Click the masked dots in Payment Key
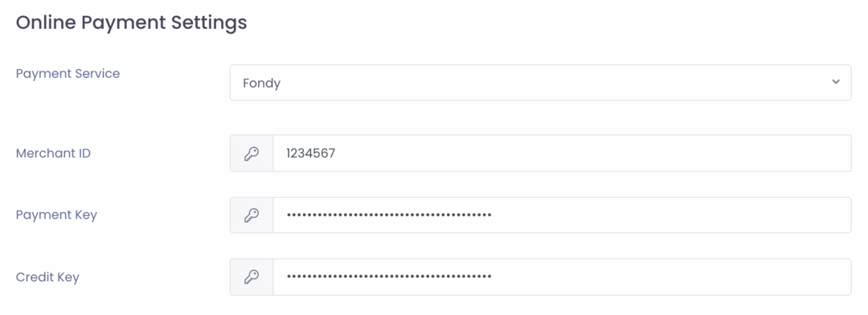The height and width of the screenshot is (315, 868). pyautogui.click(x=389, y=215)
